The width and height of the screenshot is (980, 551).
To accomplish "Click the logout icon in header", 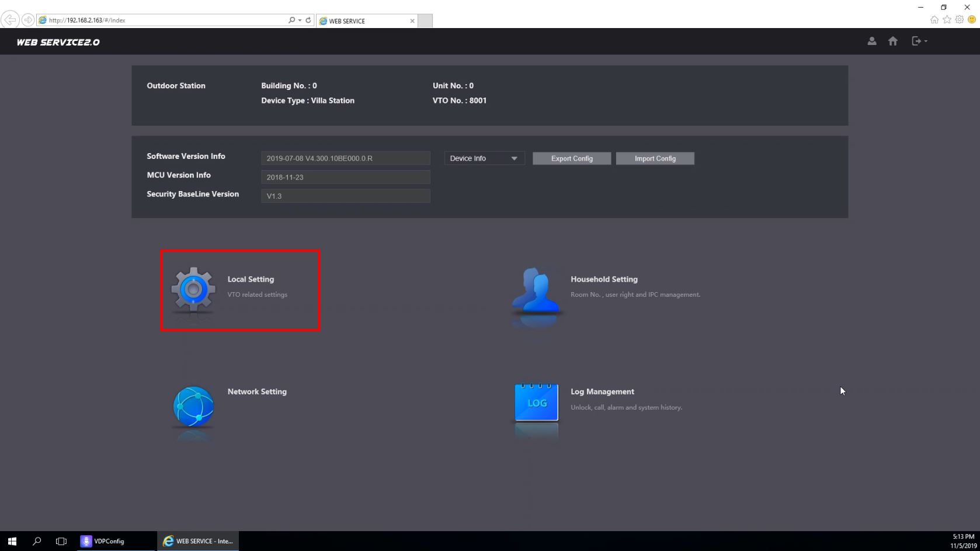I will tap(916, 41).
